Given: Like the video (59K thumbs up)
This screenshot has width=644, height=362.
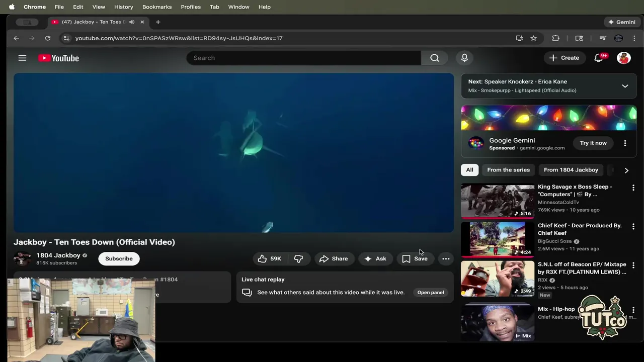Looking at the screenshot, I should click(270, 258).
